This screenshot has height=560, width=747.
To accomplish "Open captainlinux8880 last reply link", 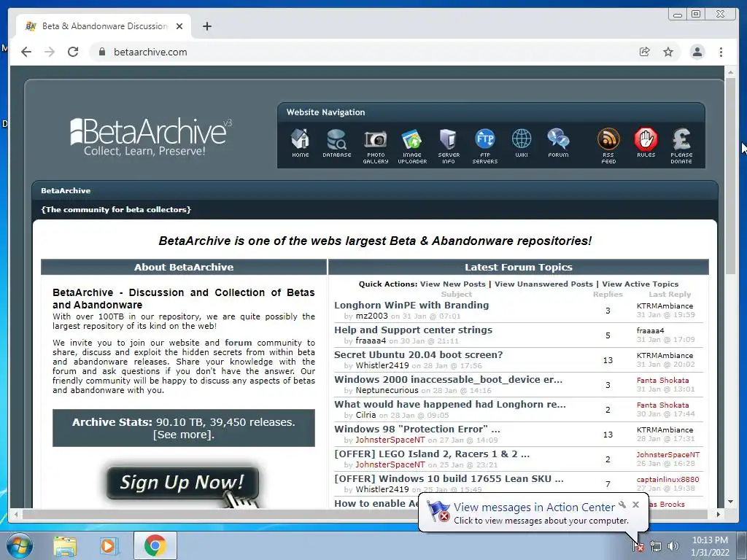I will [x=667, y=479].
